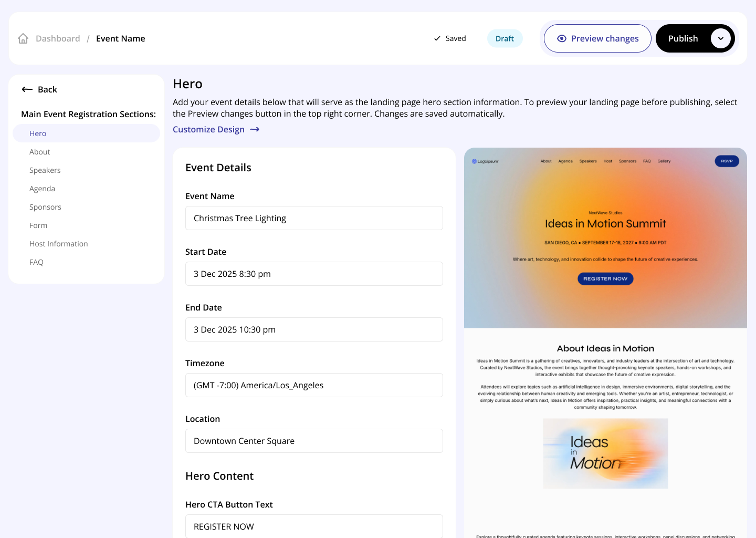
Task: Go back using the Back arrow
Action: pyautogui.click(x=27, y=89)
